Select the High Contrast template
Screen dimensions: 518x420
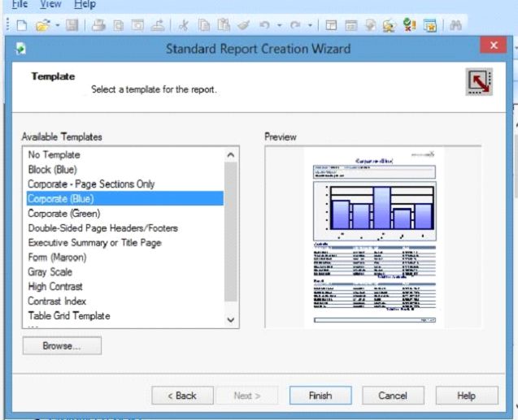[x=125, y=287]
